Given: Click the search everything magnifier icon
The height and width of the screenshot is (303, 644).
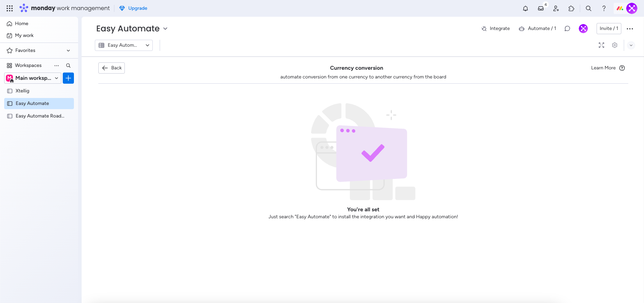Looking at the screenshot, I should [589, 8].
